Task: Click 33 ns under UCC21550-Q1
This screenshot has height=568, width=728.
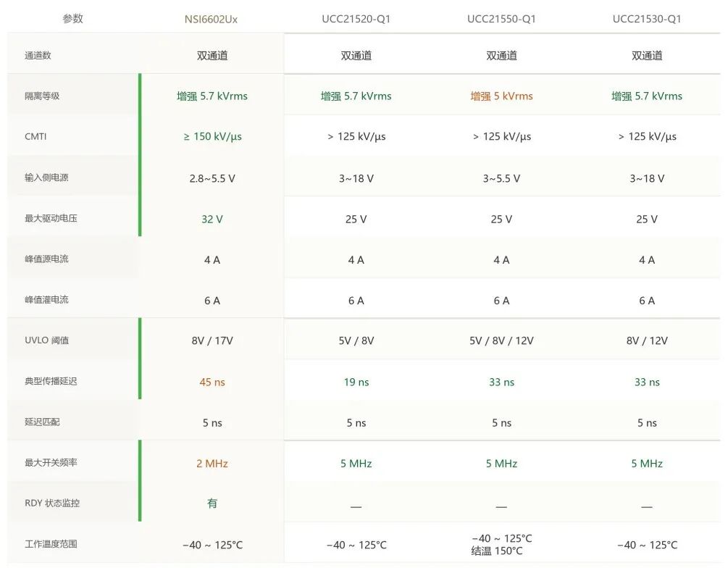Action: tap(501, 383)
